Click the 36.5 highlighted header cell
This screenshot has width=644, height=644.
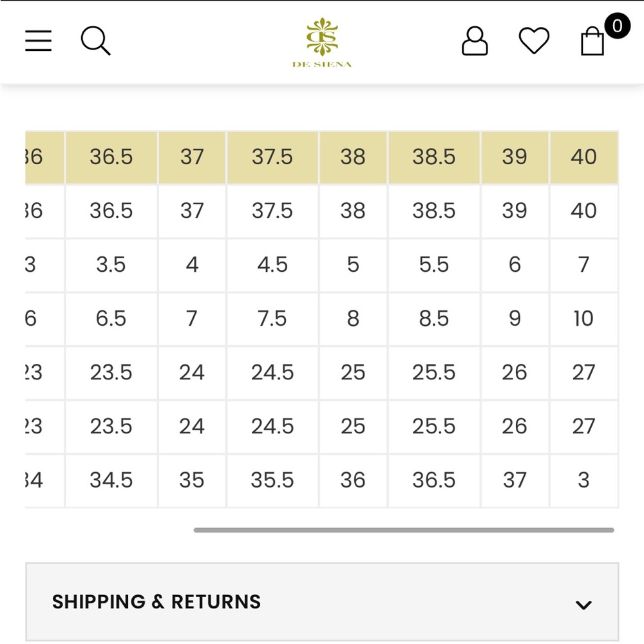111,157
